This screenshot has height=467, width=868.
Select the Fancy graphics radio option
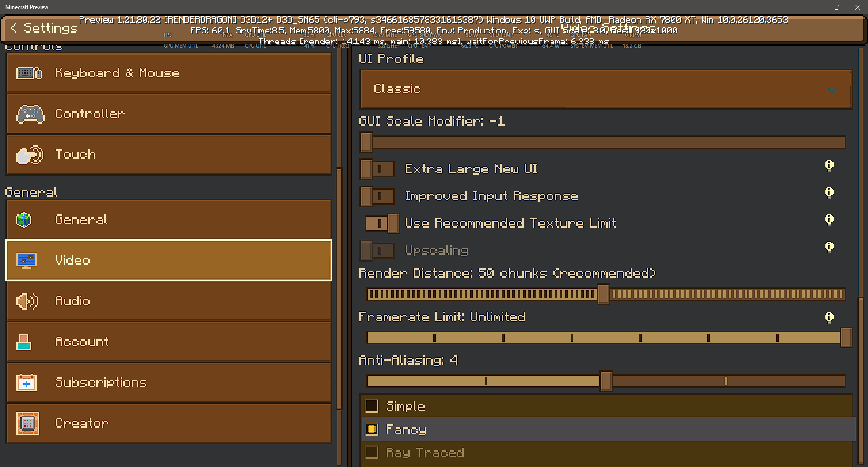click(x=372, y=429)
